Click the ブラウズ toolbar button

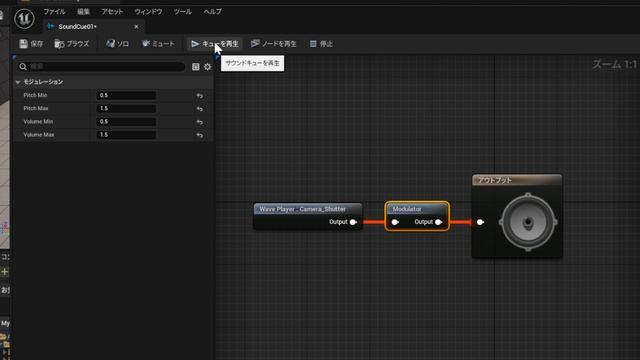click(72, 44)
